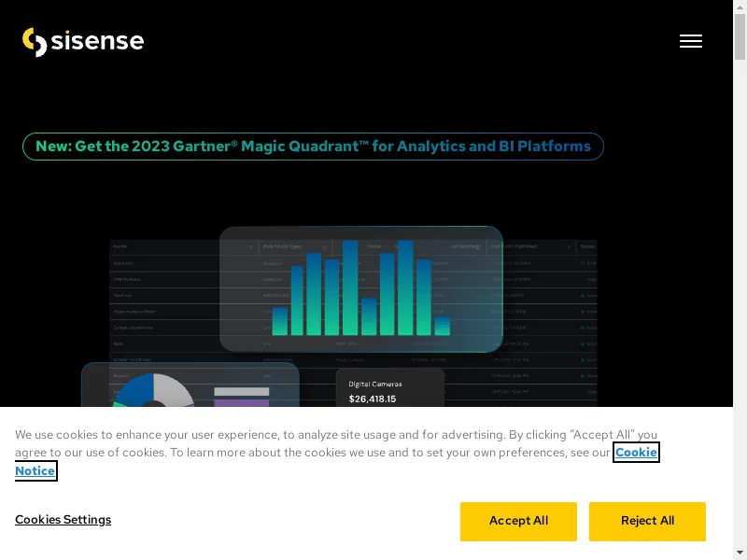Click the scrollbar down arrow
The image size is (747, 560).
(x=740, y=554)
